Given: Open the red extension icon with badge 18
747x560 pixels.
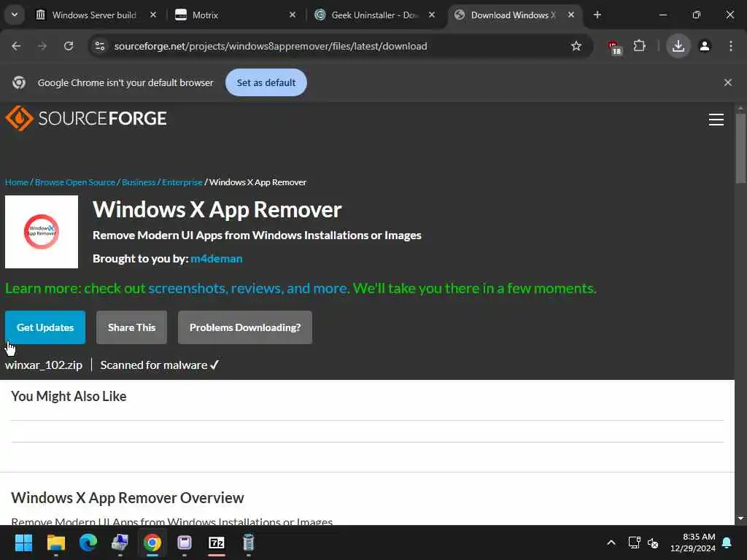Looking at the screenshot, I should (x=614, y=47).
